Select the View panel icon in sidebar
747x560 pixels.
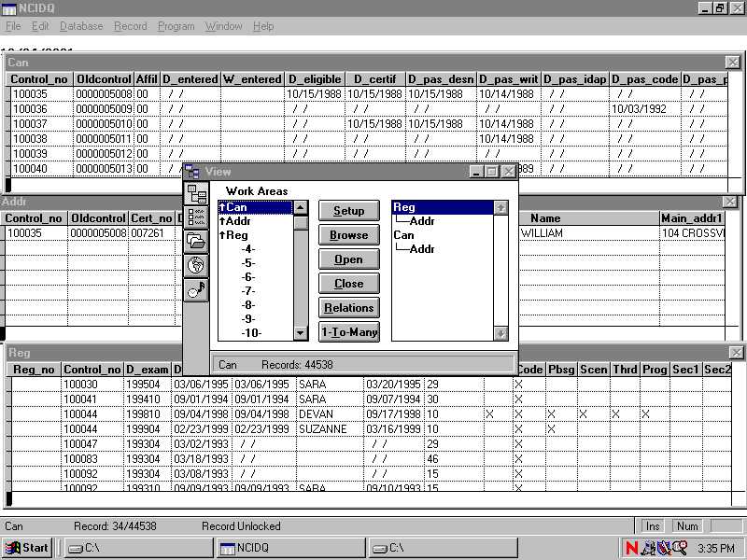tap(196, 194)
